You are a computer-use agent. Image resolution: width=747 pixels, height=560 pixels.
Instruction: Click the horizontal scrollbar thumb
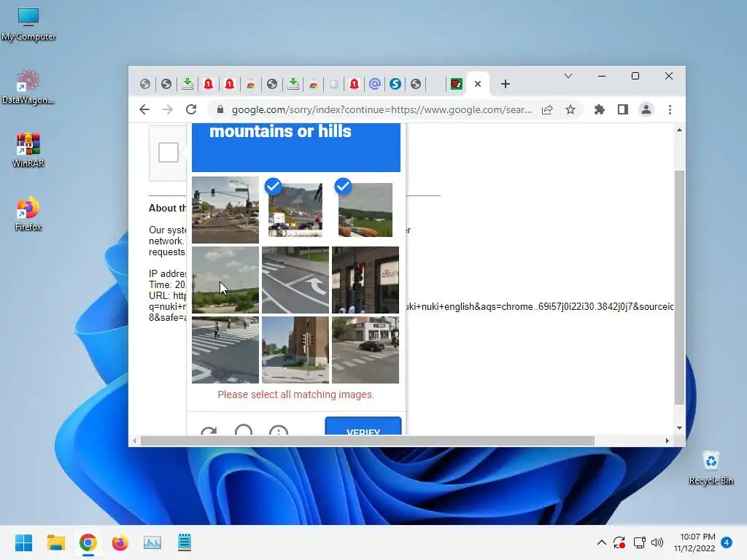[x=368, y=441]
